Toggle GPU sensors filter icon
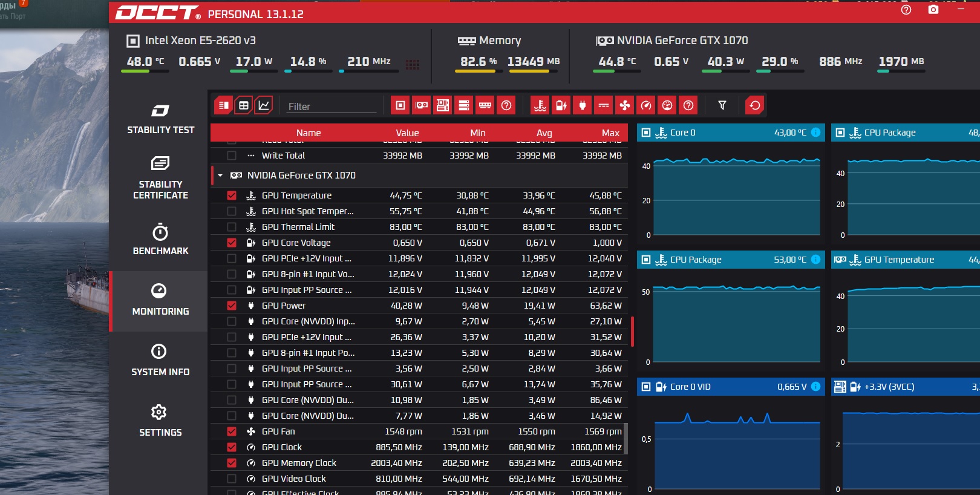 [422, 105]
